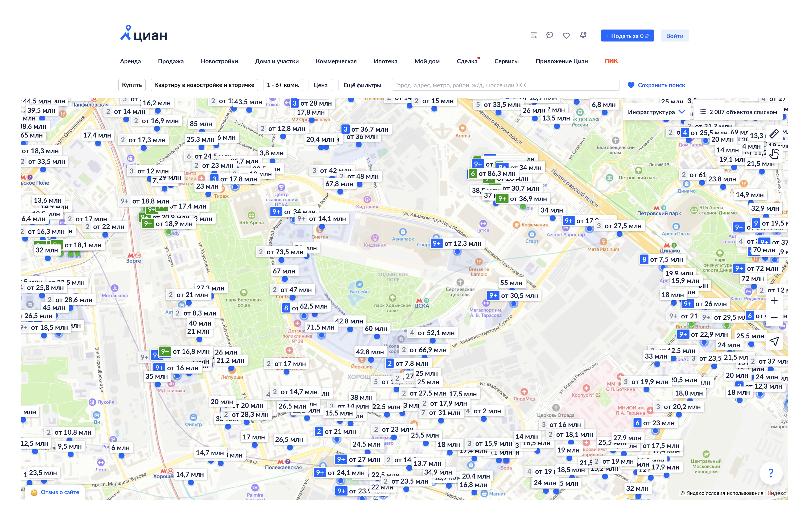Viewport: 809px width, 532px height.
Task: Open Приложение Циан link
Action: coord(562,61)
